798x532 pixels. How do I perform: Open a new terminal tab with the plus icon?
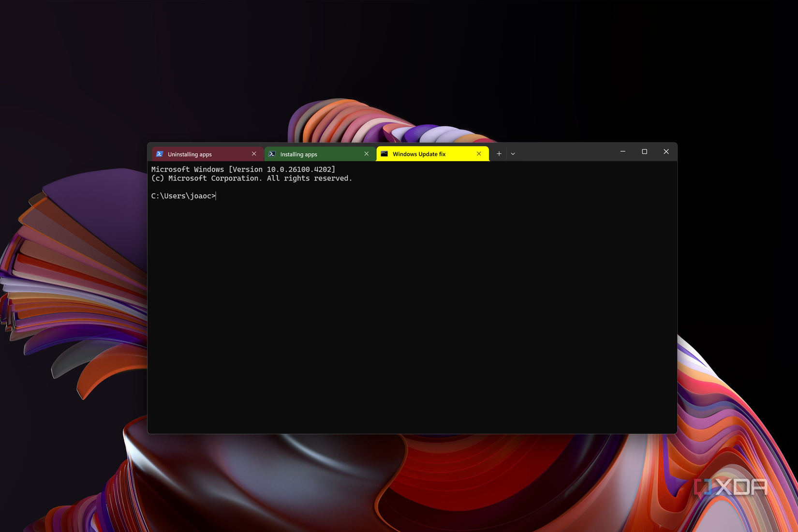tap(499, 153)
